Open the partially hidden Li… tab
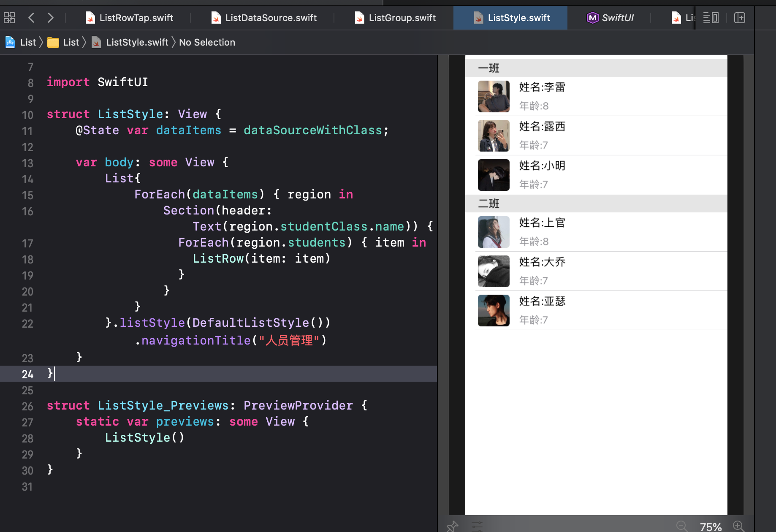The height and width of the screenshot is (532, 776). 683,18
